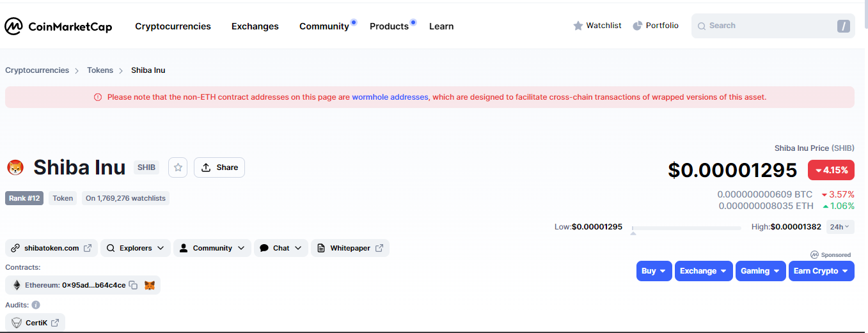Open the Community menu in top navigation
Image resolution: width=868 pixels, height=333 pixels.
pyautogui.click(x=324, y=26)
